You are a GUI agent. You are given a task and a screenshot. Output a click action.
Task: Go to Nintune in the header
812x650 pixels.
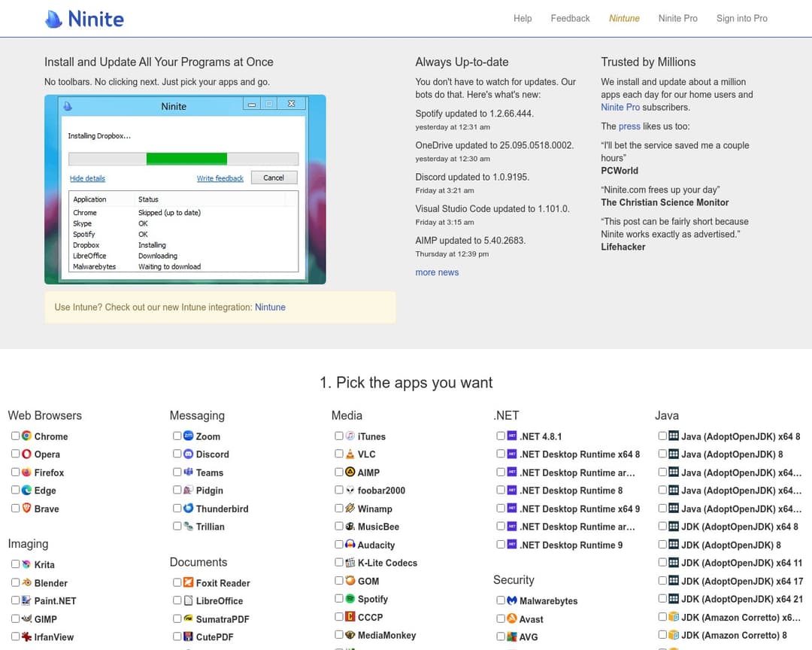pos(624,18)
